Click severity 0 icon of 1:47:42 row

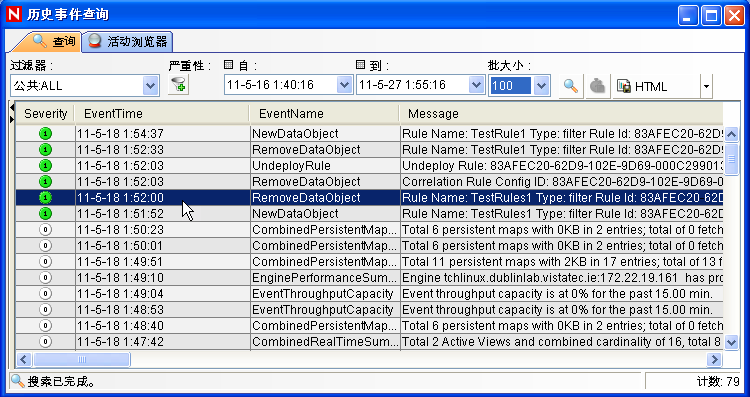45,342
